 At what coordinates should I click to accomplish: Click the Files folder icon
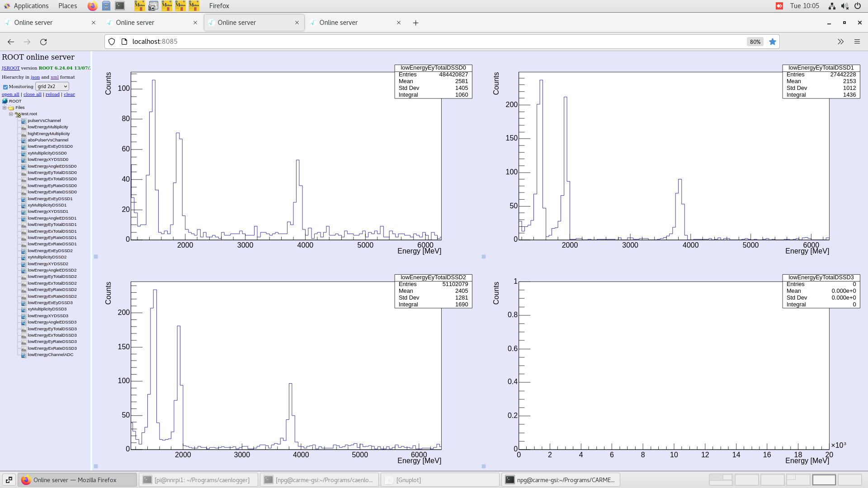click(10, 108)
